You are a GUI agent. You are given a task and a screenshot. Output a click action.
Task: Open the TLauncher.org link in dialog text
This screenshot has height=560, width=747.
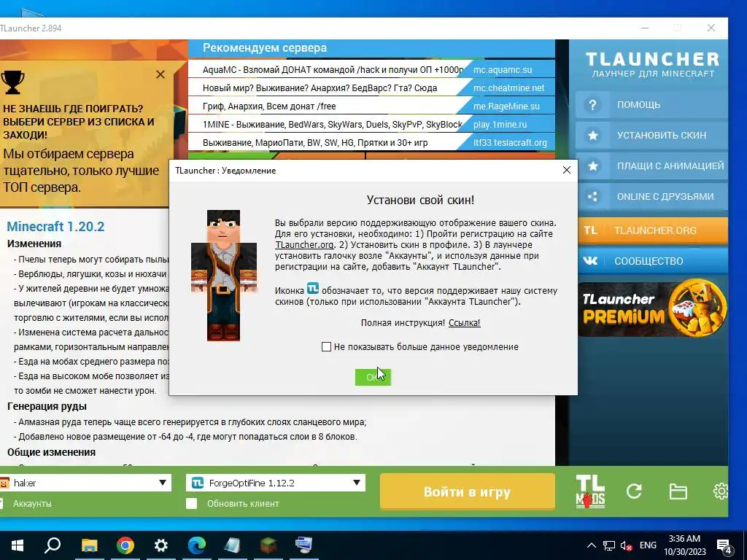coord(304,245)
